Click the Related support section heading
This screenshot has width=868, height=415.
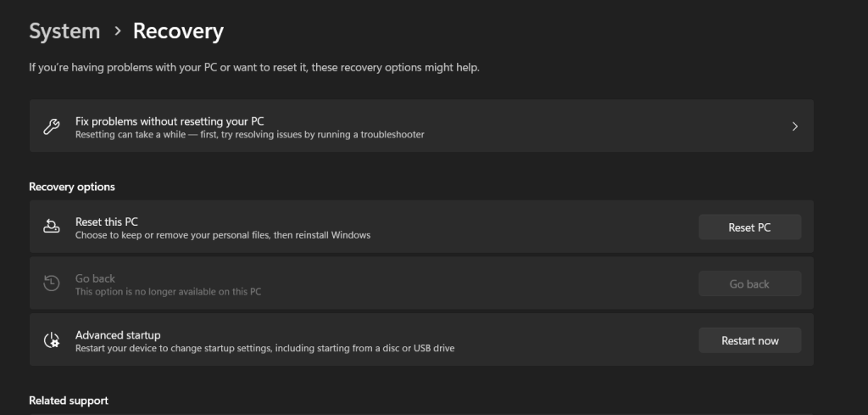point(69,400)
